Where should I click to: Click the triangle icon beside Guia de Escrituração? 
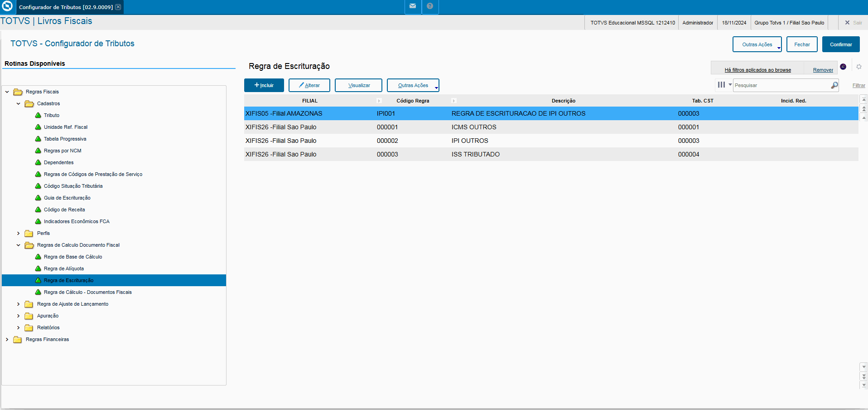[x=38, y=198]
